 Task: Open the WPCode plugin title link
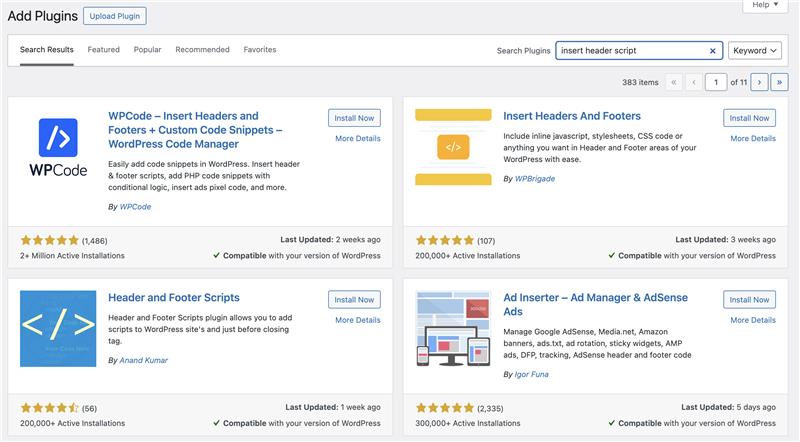[x=195, y=130]
